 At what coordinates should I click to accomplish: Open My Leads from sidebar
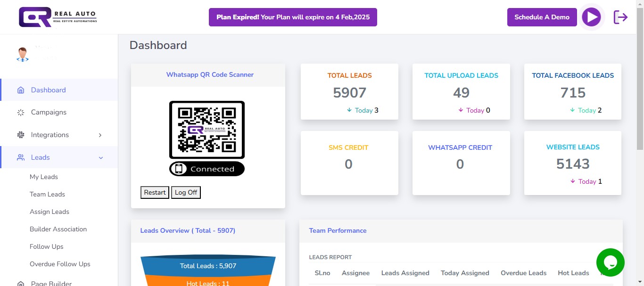click(x=44, y=177)
